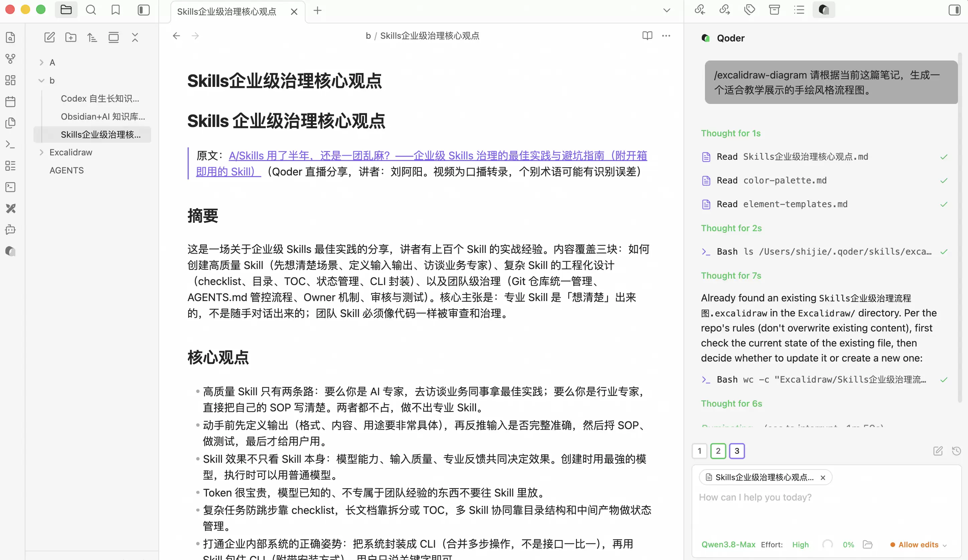Remove the attached Skills企业级治理核心观点 file chip
968x560 pixels.
click(x=823, y=478)
